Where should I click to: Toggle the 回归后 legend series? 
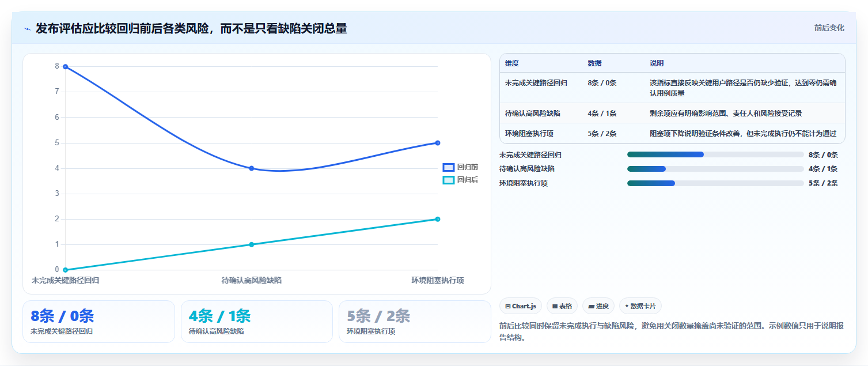(460, 180)
